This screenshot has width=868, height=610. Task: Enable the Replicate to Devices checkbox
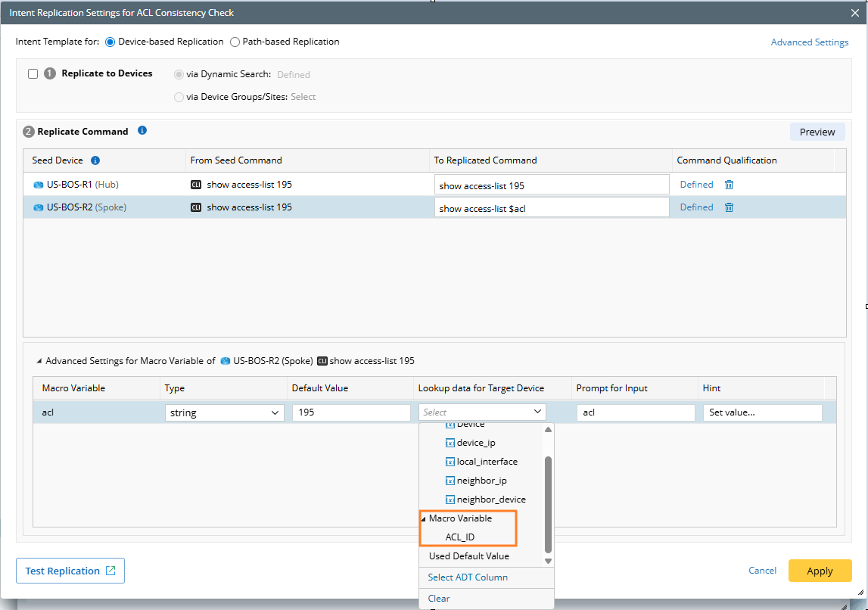(33, 74)
